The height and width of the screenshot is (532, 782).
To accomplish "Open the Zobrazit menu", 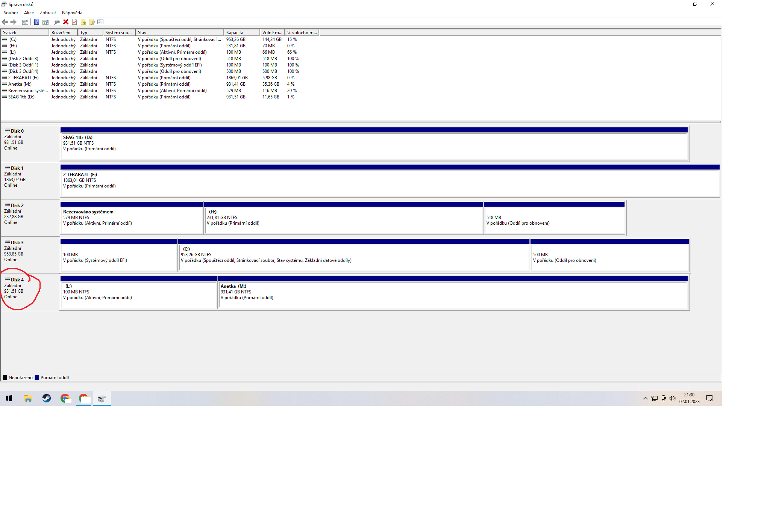I will click(x=48, y=13).
